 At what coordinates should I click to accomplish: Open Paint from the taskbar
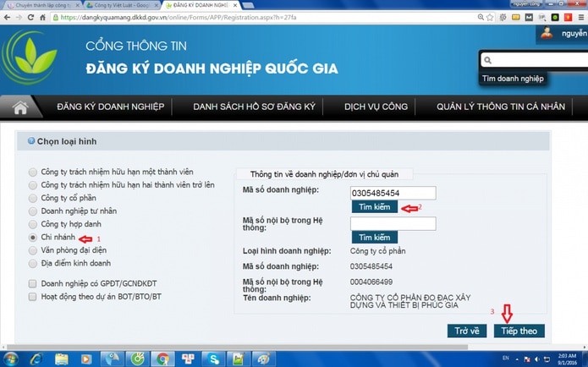pyautogui.click(x=264, y=359)
